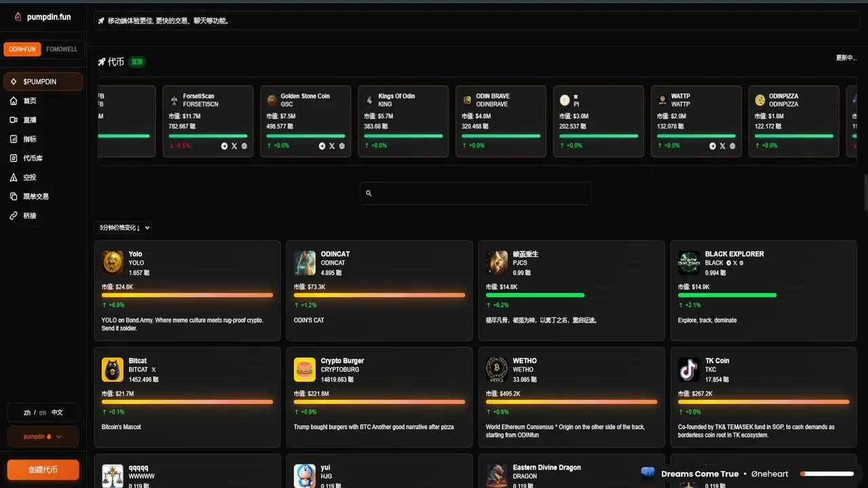The width and height of the screenshot is (868, 488).
Task: Click the ODINCAT token avatar
Action: 304,263
